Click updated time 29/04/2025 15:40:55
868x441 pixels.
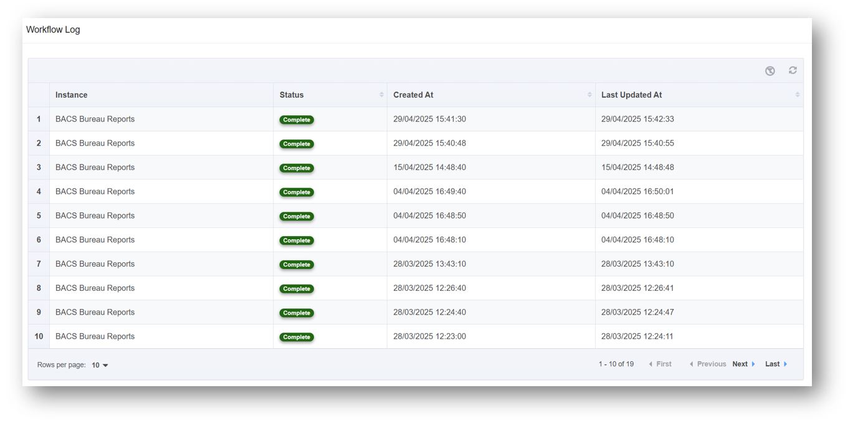click(x=637, y=143)
